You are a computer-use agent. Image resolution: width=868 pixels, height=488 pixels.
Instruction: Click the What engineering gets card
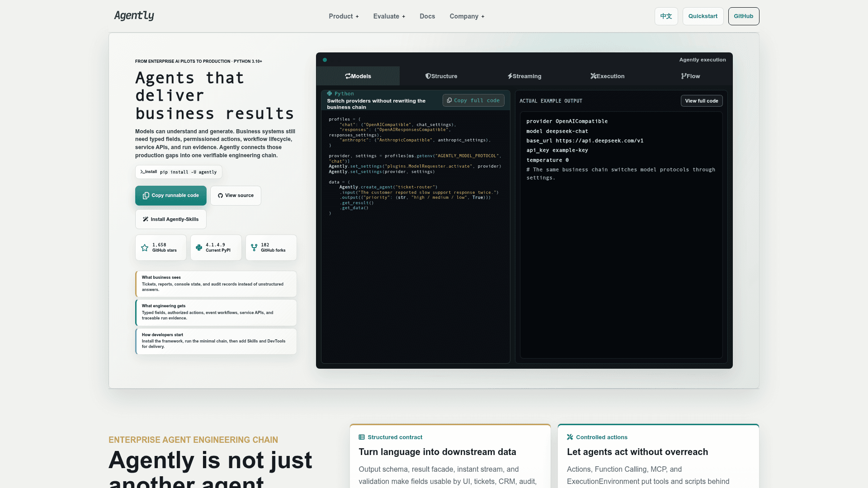[x=216, y=312]
